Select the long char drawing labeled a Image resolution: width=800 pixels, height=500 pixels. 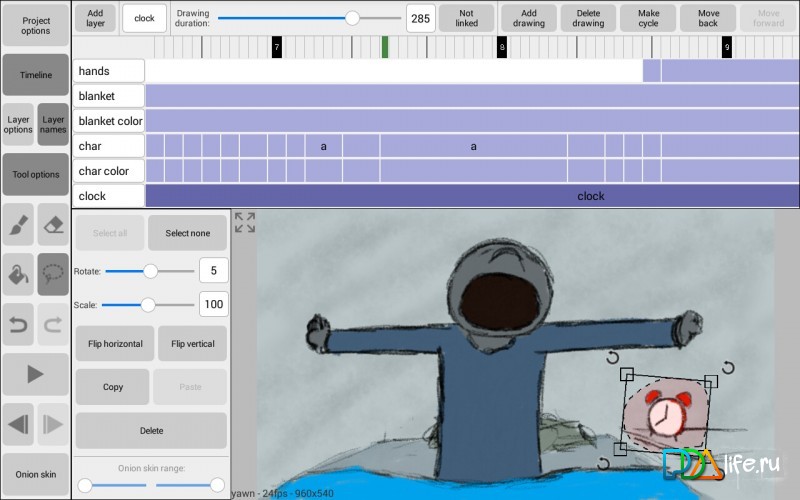473,146
